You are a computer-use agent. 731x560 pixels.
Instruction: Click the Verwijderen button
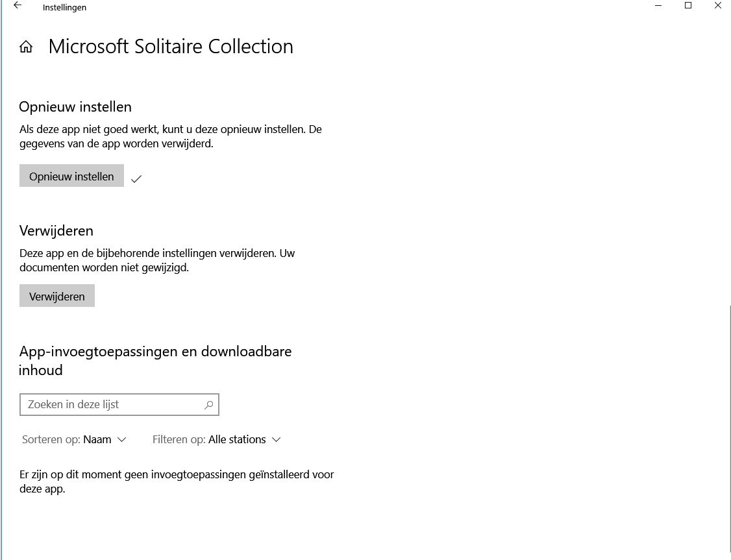57,296
